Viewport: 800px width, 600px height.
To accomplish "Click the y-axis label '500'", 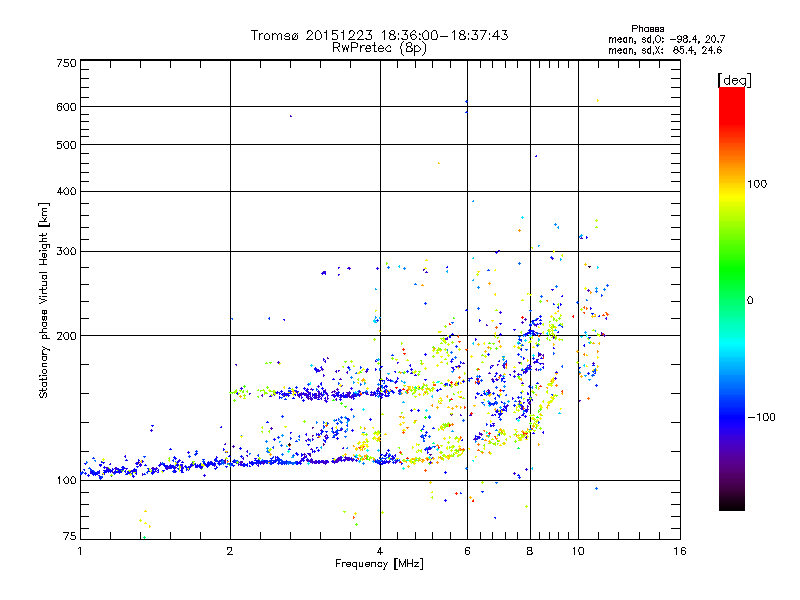I will 66,145.
